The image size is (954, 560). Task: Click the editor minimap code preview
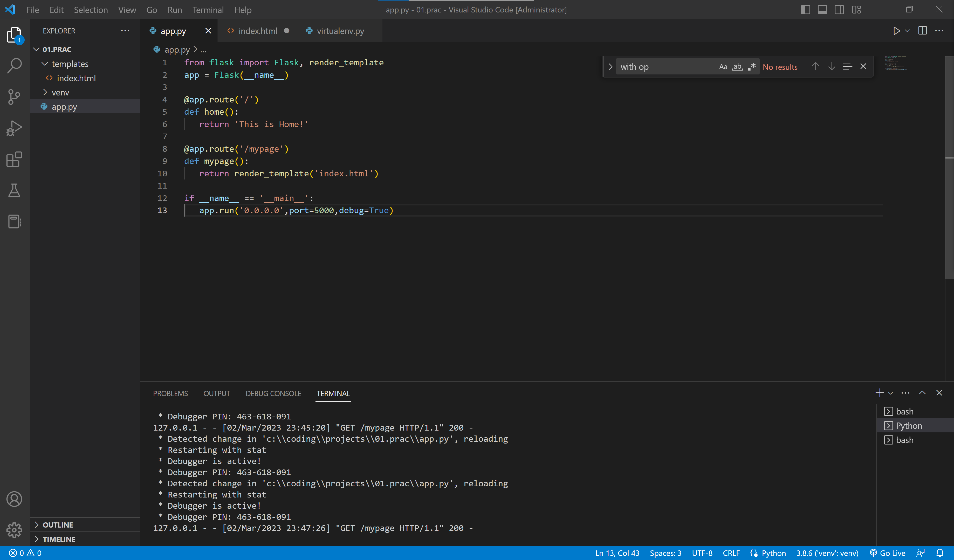[895, 63]
